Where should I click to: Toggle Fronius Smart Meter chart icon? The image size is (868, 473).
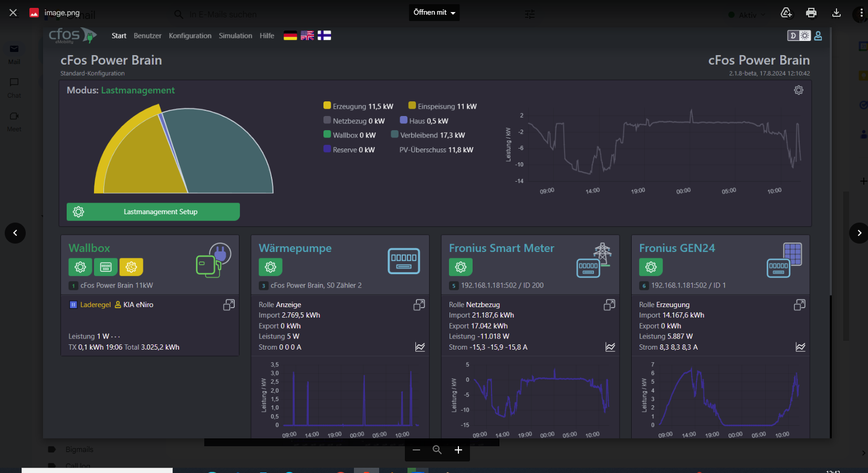[x=610, y=347]
